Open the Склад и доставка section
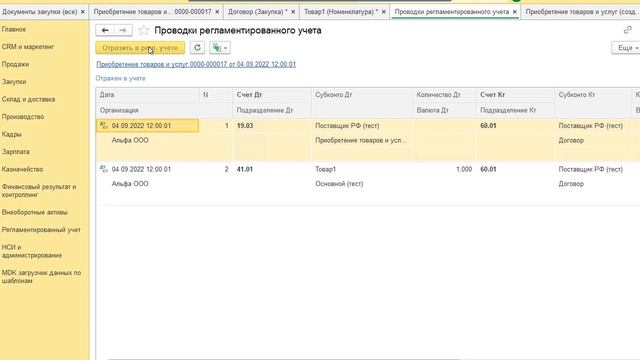Viewport: 640px width, 360px height. tap(28, 100)
